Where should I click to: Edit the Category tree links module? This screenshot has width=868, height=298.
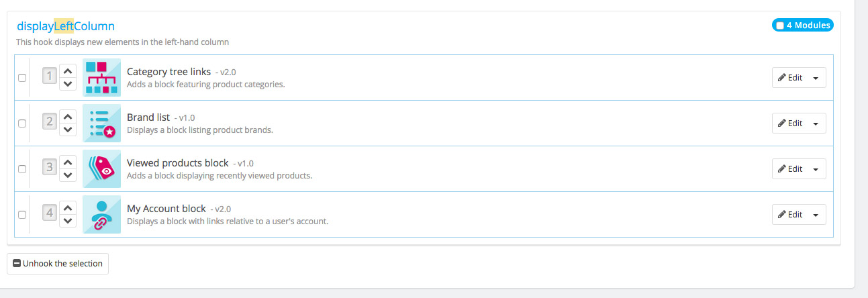790,78
